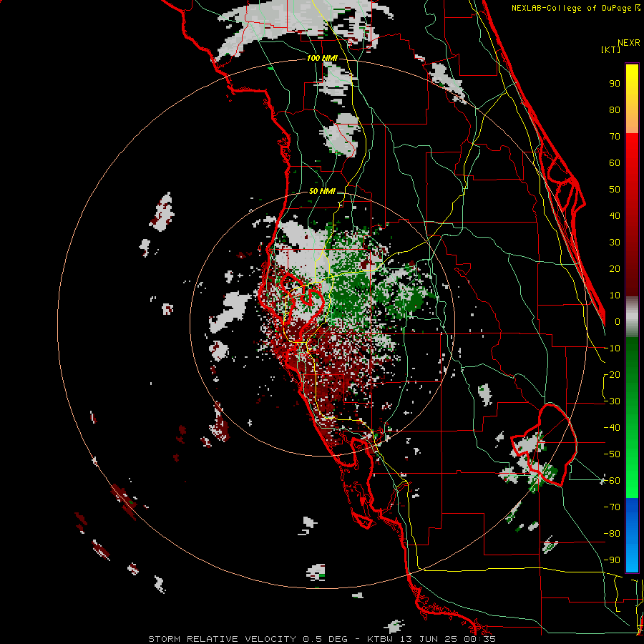Screen dimensions: 644x644
Task: Click the -10 value on velocity scale
Action: [x=612, y=348]
